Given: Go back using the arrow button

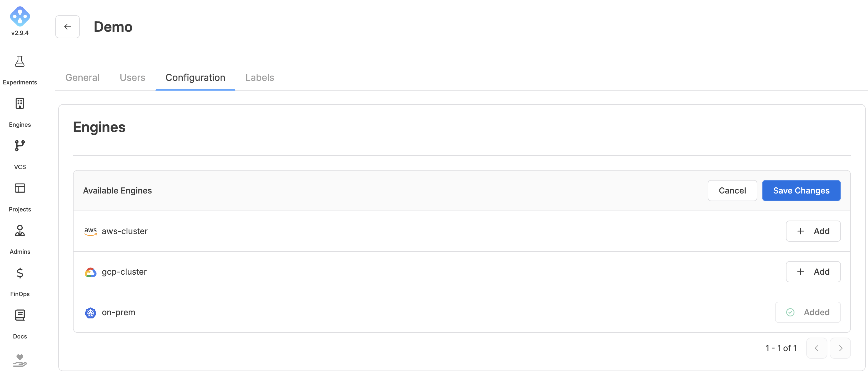Looking at the screenshot, I should point(67,27).
